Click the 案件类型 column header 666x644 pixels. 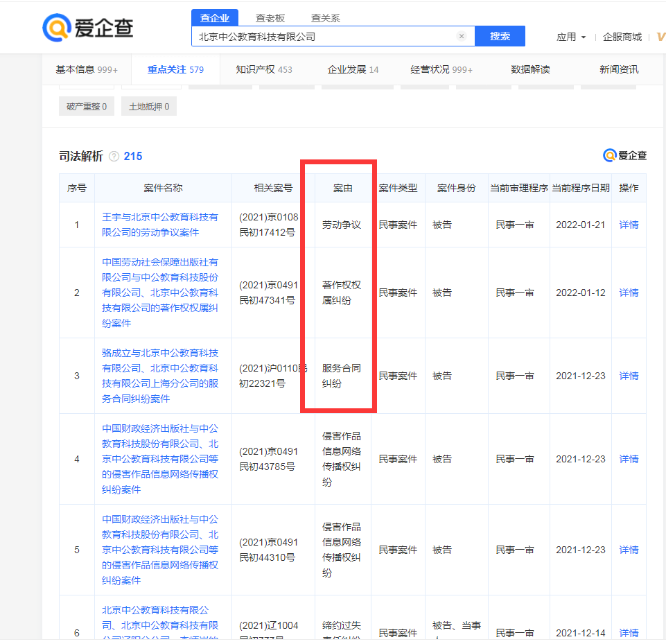tap(398, 188)
